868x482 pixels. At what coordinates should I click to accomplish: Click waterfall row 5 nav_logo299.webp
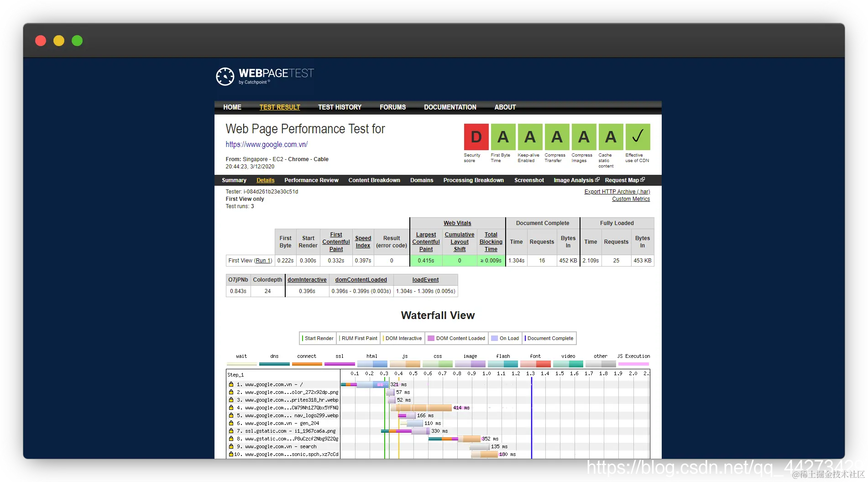tap(283, 415)
